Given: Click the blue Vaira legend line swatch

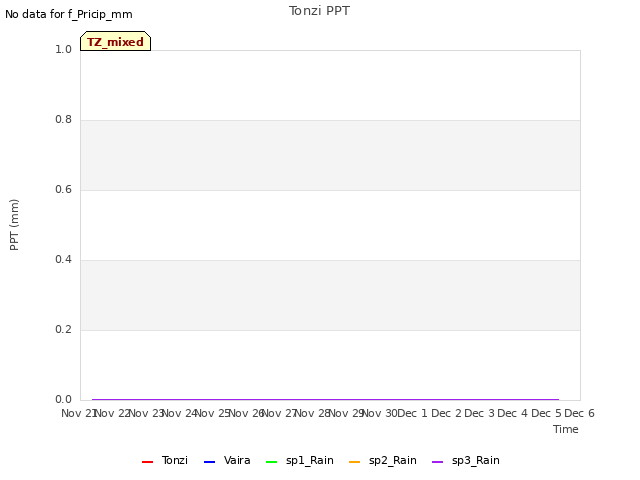Looking at the screenshot, I should (x=209, y=462).
